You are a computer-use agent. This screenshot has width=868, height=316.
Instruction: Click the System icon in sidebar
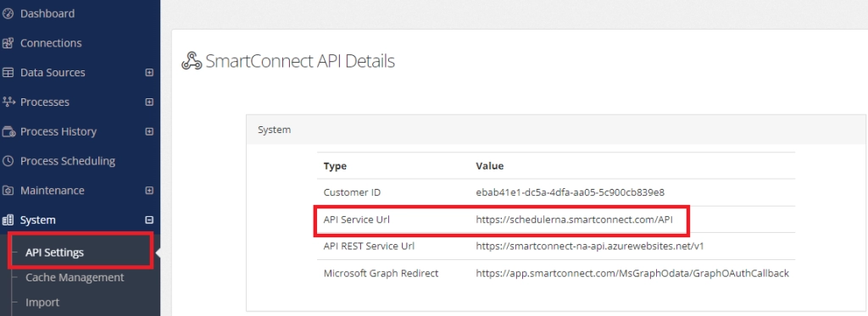point(8,220)
